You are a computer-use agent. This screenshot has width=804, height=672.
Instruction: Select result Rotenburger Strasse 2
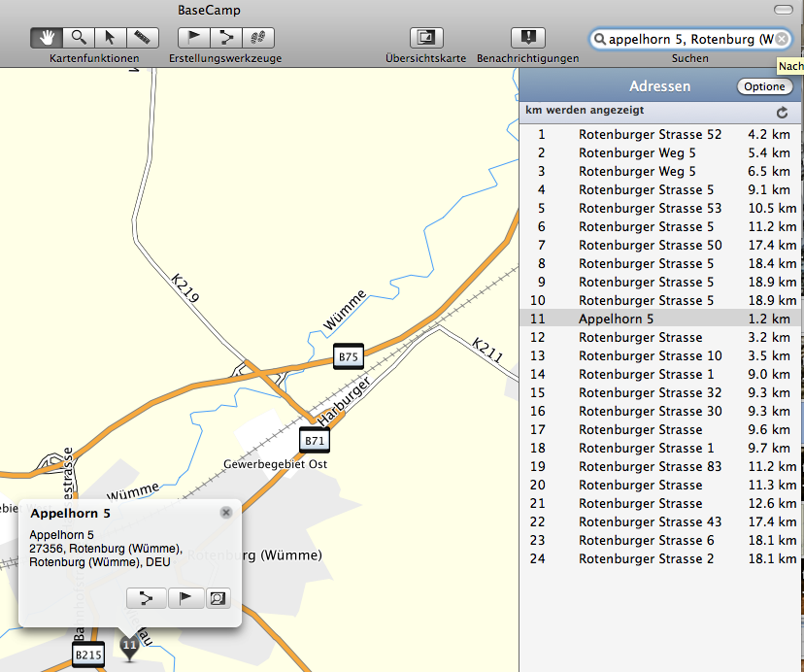(660, 559)
